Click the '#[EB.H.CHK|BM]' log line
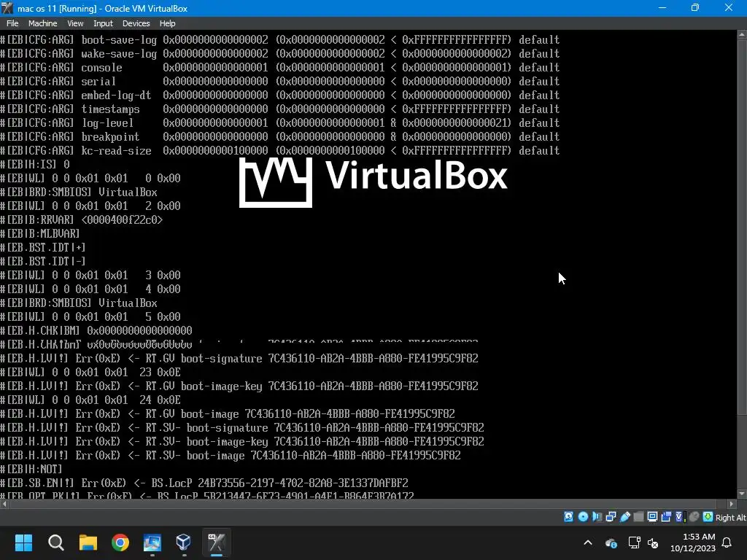The image size is (747, 560). click(x=96, y=330)
